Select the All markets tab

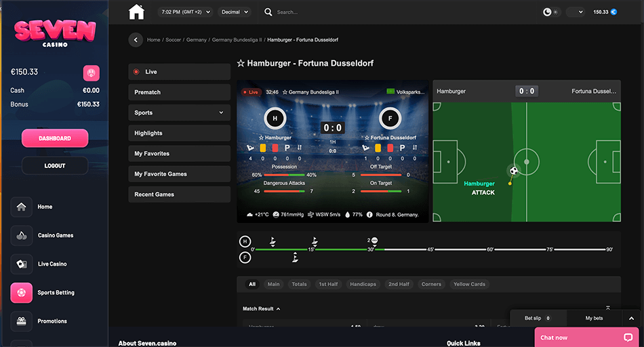tap(252, 284)
